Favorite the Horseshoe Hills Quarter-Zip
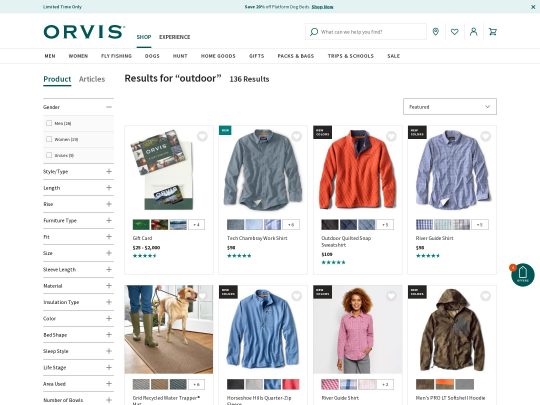Viewport: 540px width, 405px height. coord(297,296)
